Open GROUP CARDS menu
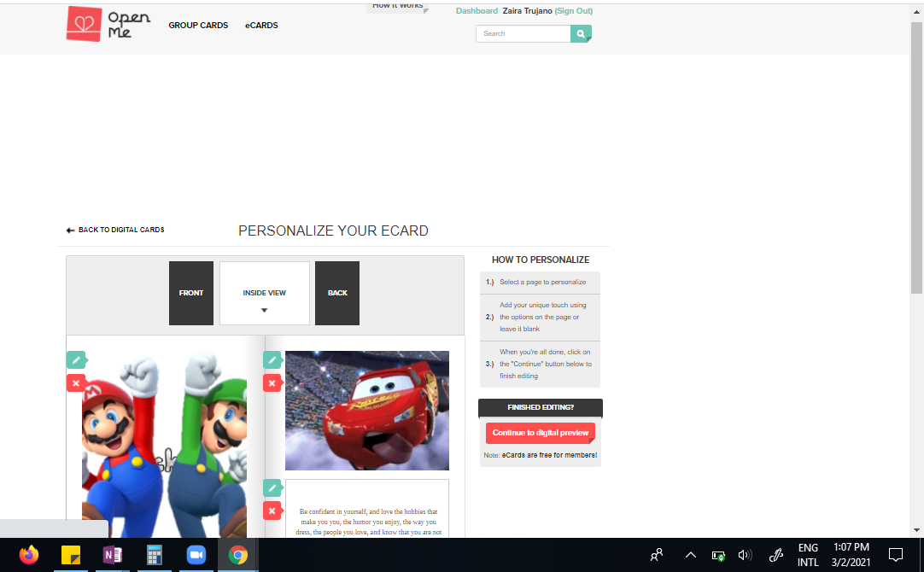 click(198, 26)
